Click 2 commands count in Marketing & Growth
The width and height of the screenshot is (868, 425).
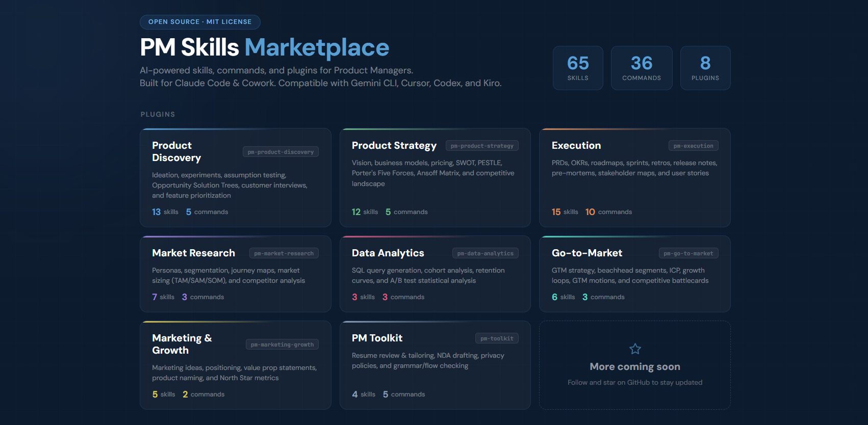(203, 394)
